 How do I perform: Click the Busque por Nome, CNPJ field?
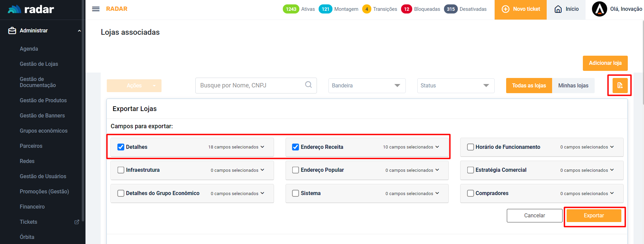250,85
